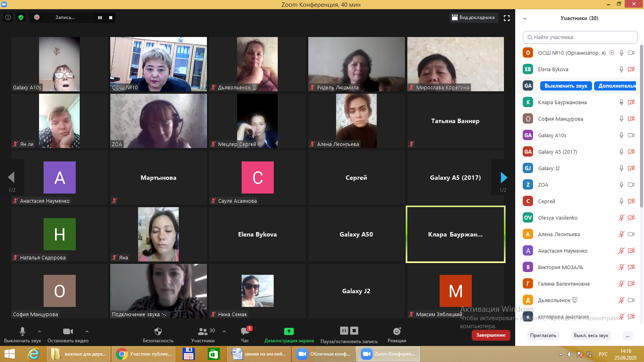
Task: Collapse the participants panel chevron
Action: point(525,19)
